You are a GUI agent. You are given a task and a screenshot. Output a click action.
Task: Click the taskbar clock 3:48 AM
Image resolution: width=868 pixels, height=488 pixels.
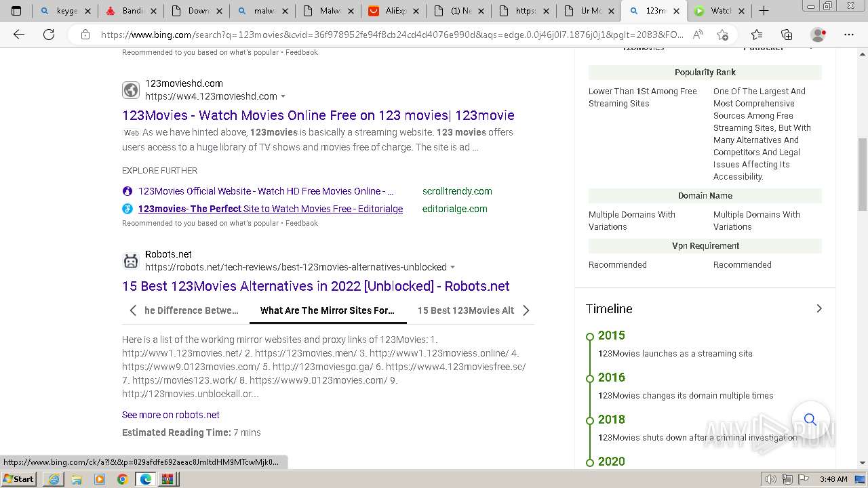(x=833, y=479)
